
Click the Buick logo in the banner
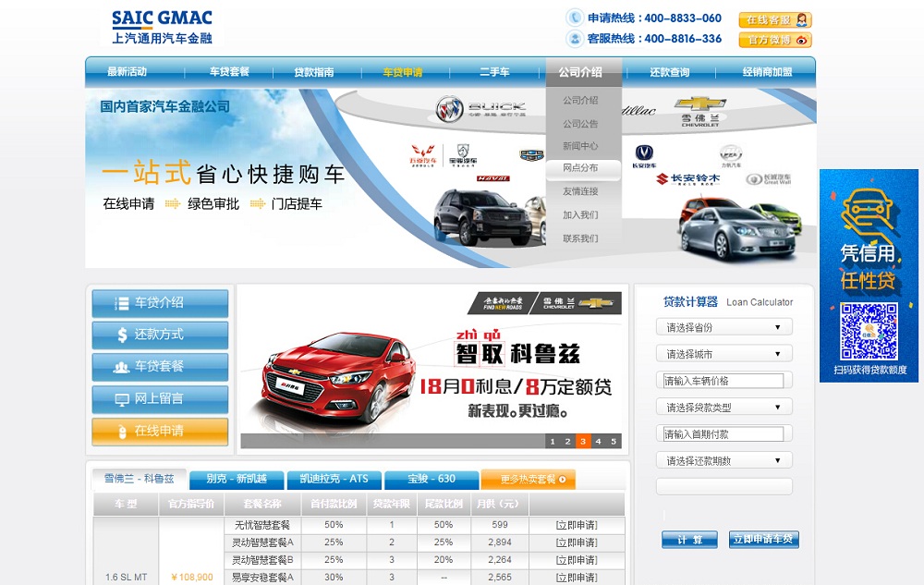480,109
